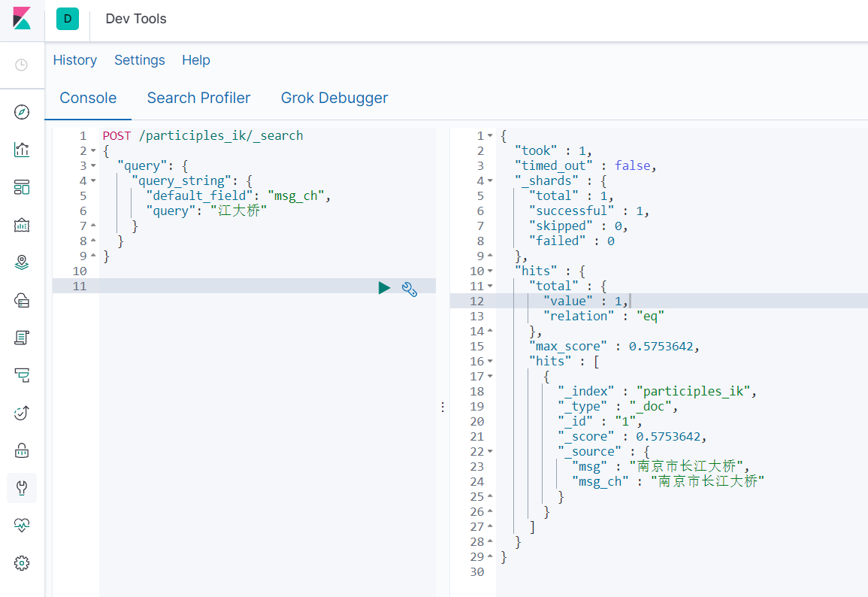868x597 pixels.
Task: Collapse hit object fold at response line 17
Action: tap(490, 376)
